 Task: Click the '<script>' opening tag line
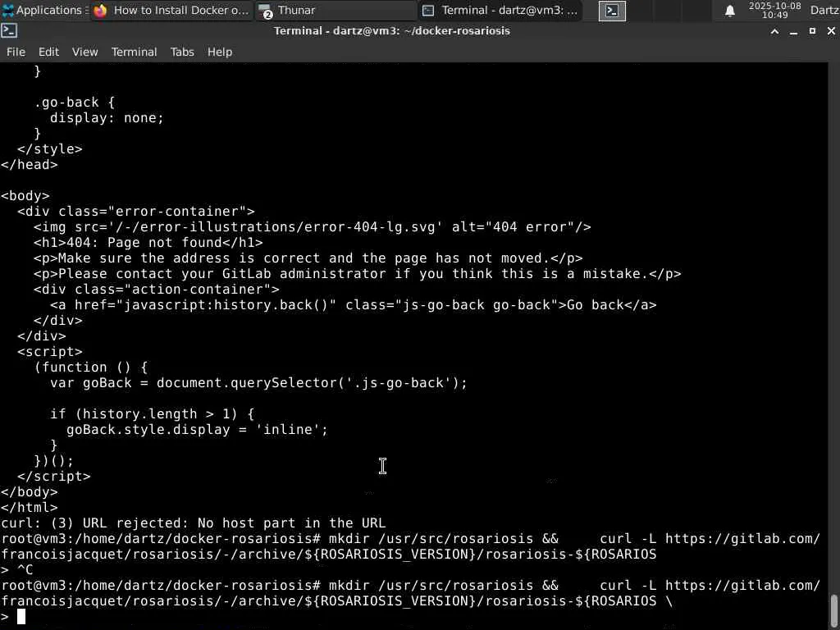(50, 351)
